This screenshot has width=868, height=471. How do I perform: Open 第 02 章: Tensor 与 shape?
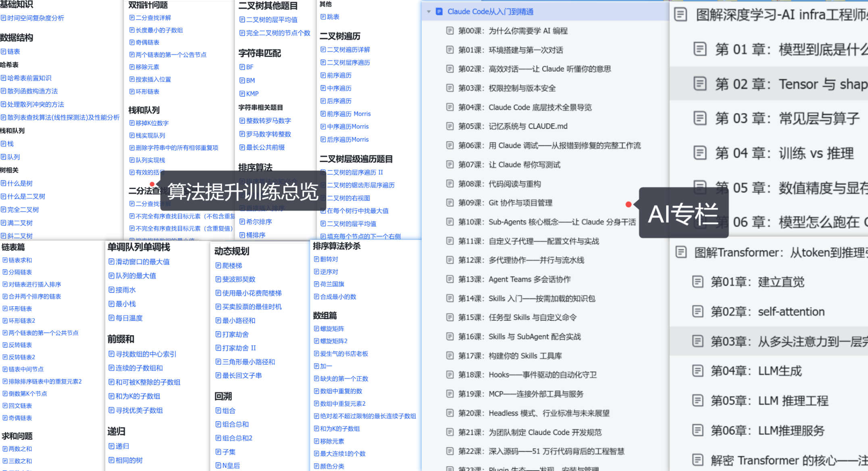pyautogui.click(x=791, y=84)
